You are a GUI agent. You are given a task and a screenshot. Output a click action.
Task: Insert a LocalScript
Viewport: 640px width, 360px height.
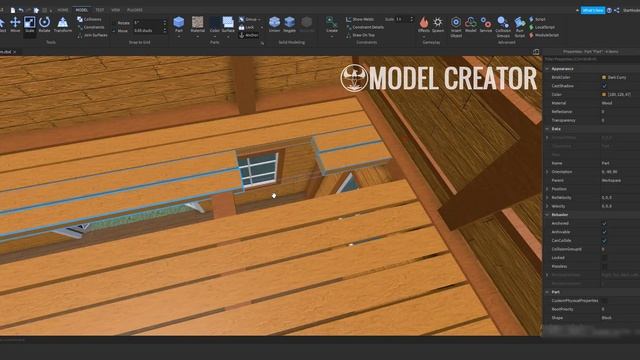[542, 27]
